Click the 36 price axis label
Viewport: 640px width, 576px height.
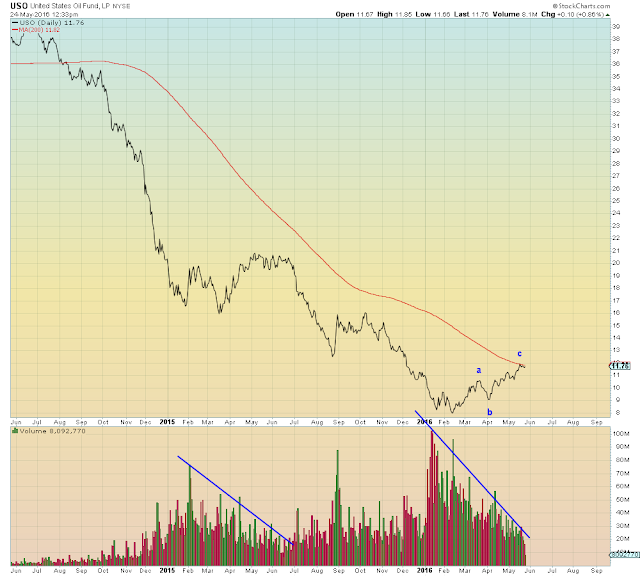pos(616,64)
